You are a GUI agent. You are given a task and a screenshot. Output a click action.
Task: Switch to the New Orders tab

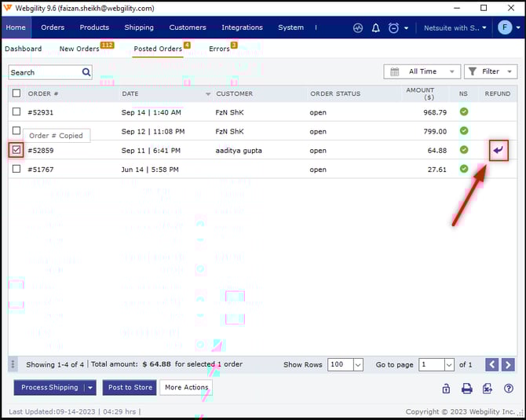[x=79, y=49]
